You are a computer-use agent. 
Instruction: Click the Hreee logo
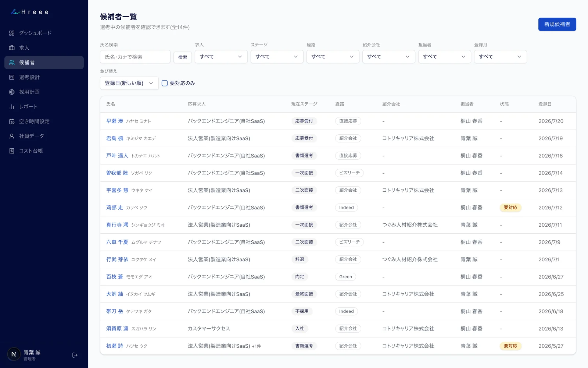pyautogui.click(x=29, y=12)
